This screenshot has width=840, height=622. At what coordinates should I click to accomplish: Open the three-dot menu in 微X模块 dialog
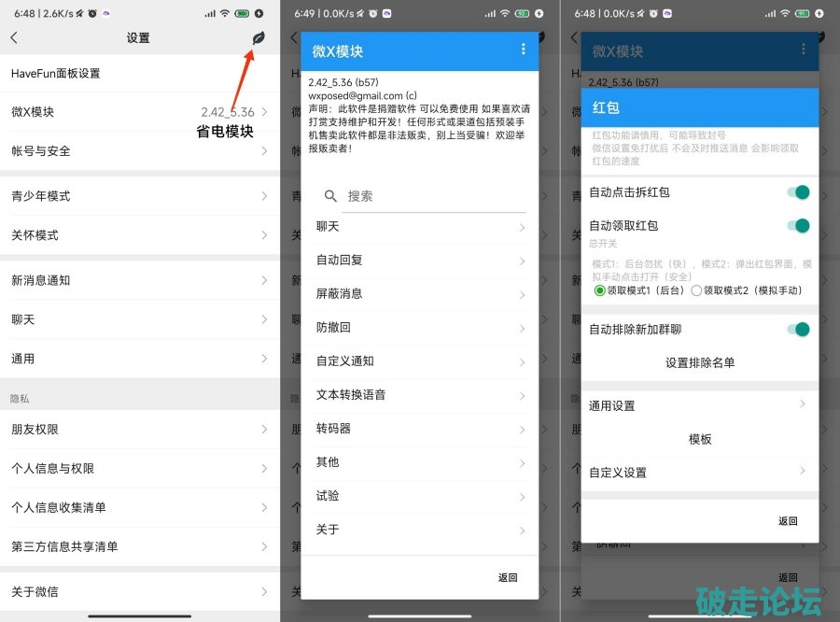pyautogui.click(x=523, y=49)
